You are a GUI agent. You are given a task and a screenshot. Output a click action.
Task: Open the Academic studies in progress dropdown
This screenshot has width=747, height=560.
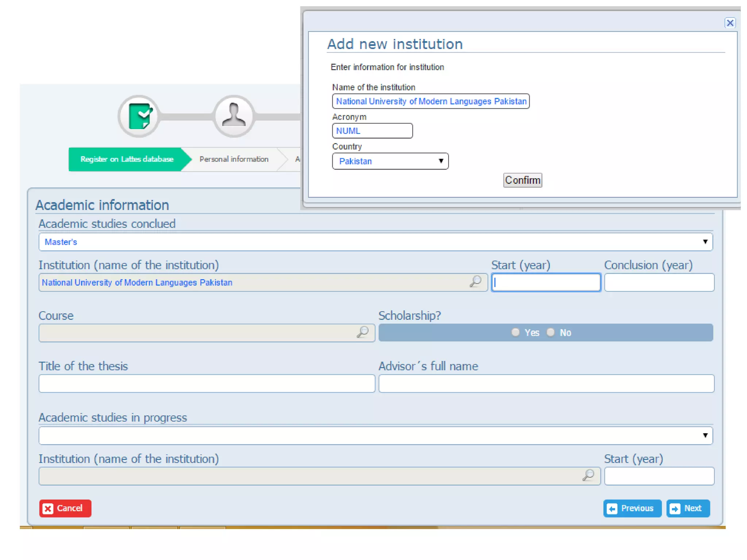[375, 436]
